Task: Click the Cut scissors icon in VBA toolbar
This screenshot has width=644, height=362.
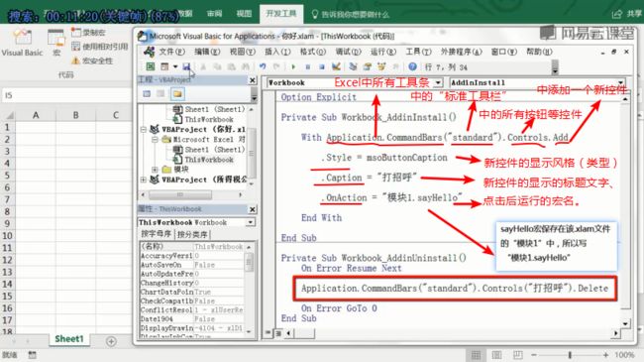Action: 203,66
